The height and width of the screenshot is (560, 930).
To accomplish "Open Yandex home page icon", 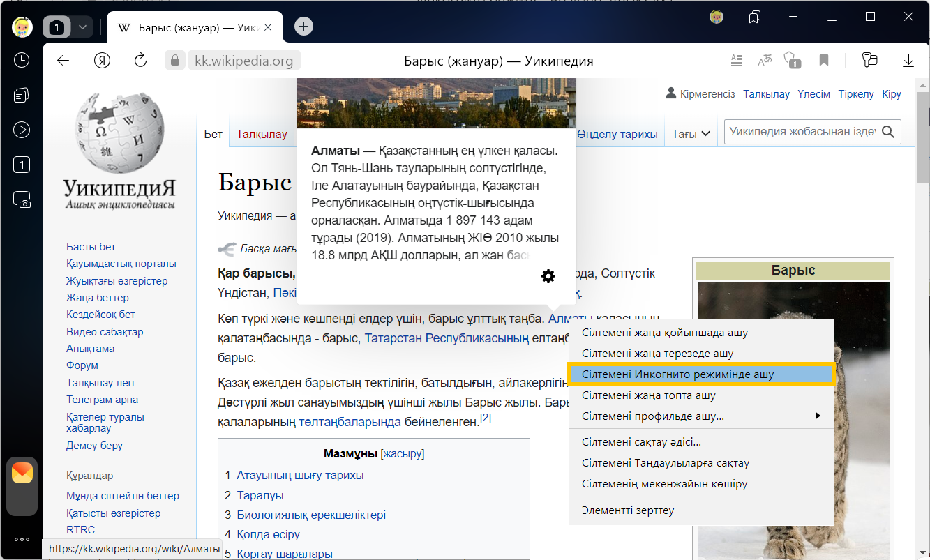I will pyautogui.click(x=103, y=61).
